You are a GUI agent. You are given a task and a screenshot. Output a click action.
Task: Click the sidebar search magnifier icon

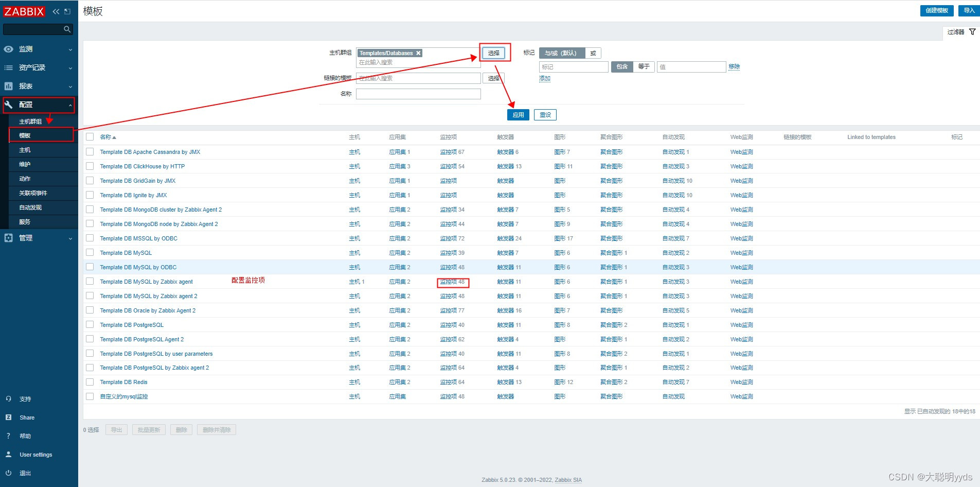tap(67, 29)
